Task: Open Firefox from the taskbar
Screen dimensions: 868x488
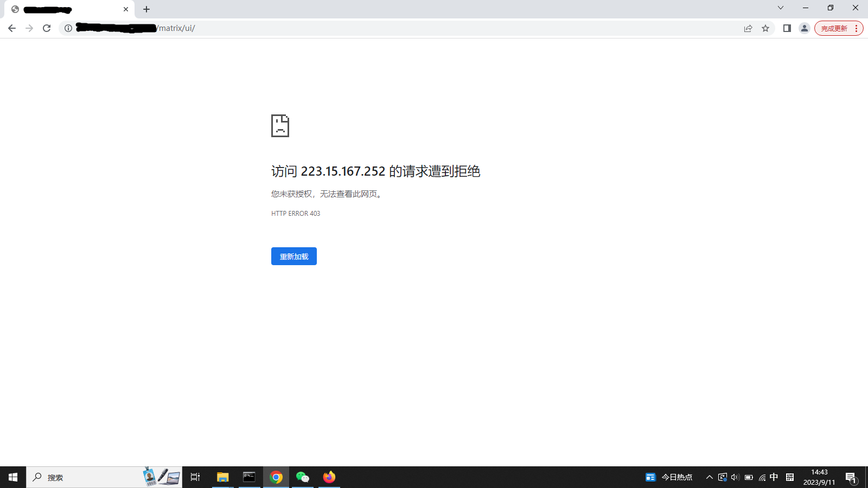Action: (x=329, y=477)
